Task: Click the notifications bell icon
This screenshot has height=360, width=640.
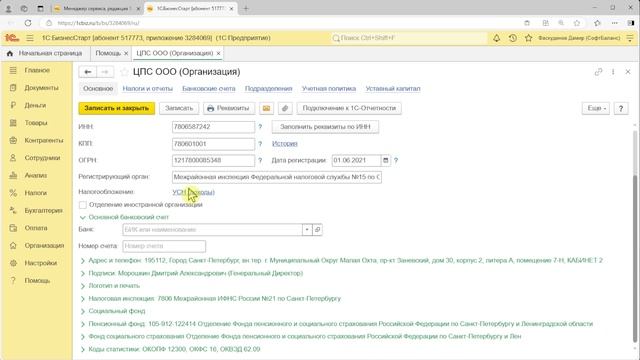Action: (496, 38)
